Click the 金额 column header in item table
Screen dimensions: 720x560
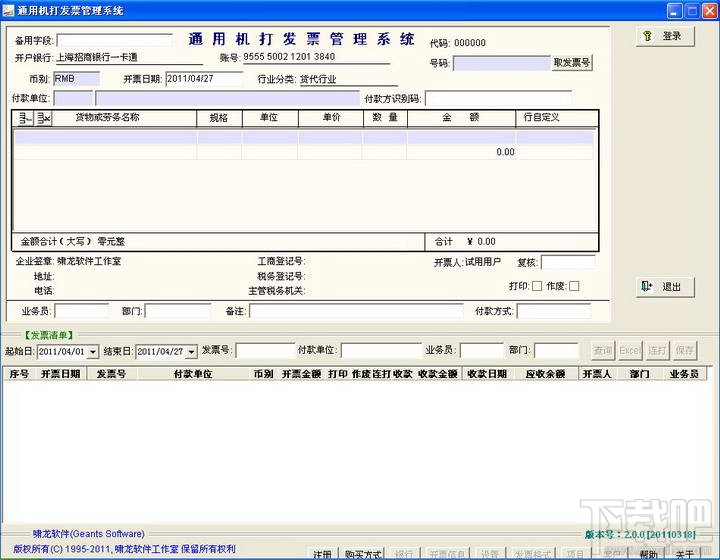tap(461, 118)
